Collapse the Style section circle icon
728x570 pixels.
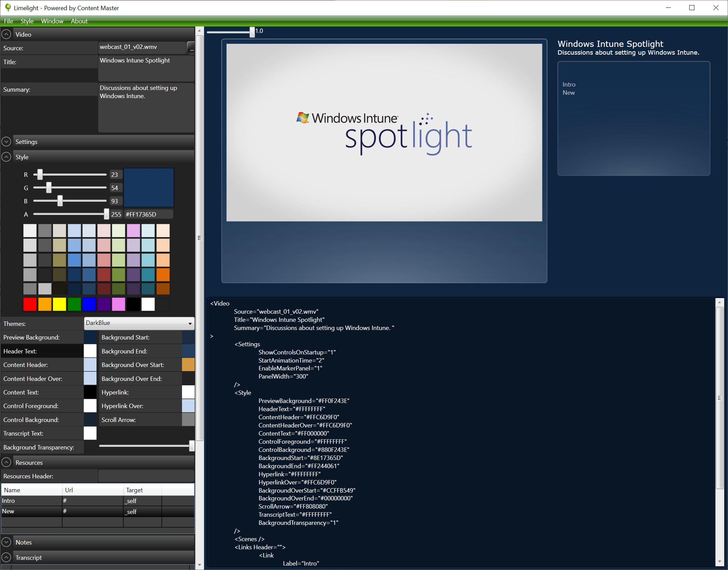tap(6, 157)
